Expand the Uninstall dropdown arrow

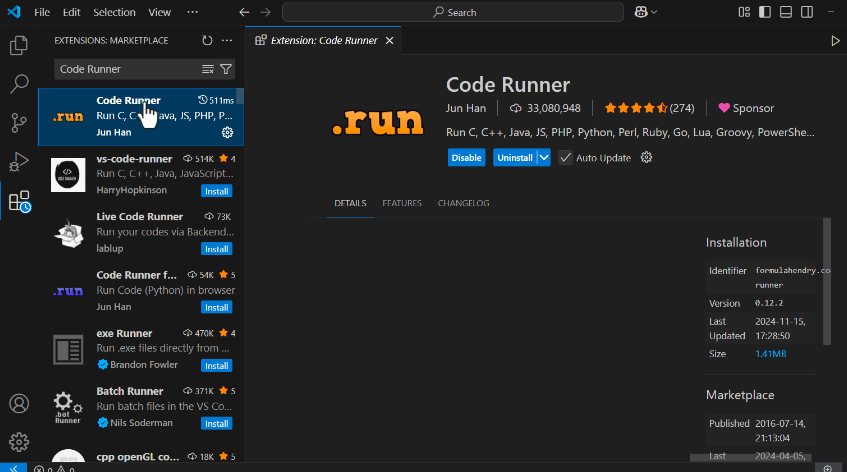click(x=544, y=158)
